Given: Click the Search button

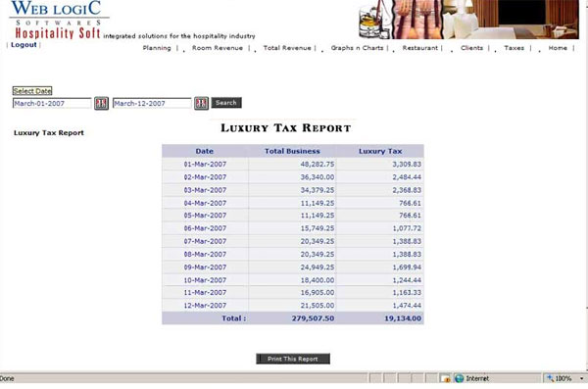Looking at the screenshot, I should [226, 103].
